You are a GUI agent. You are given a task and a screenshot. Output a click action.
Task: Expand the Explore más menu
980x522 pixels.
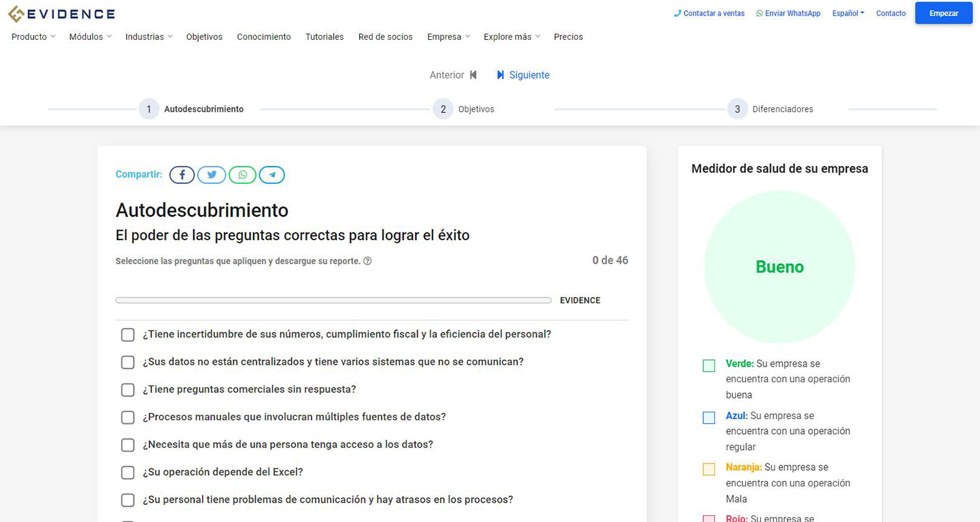tap(512, 37)
